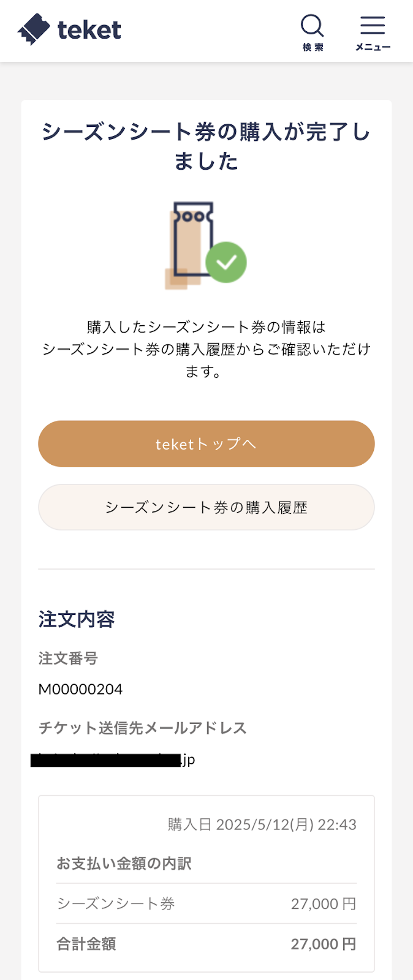Viewport: 413px width, 980px height.
Task: Click the purchase history info paragraph
Action: tap(206, 349)
